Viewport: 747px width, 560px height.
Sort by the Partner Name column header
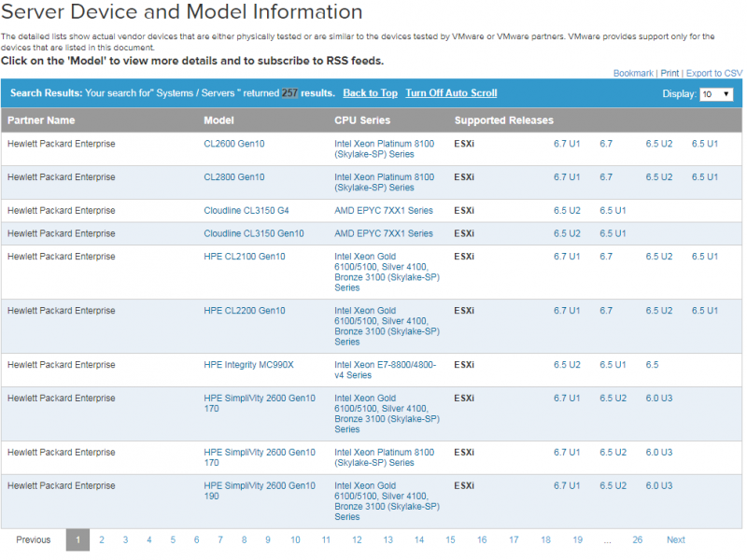point(41,120)
